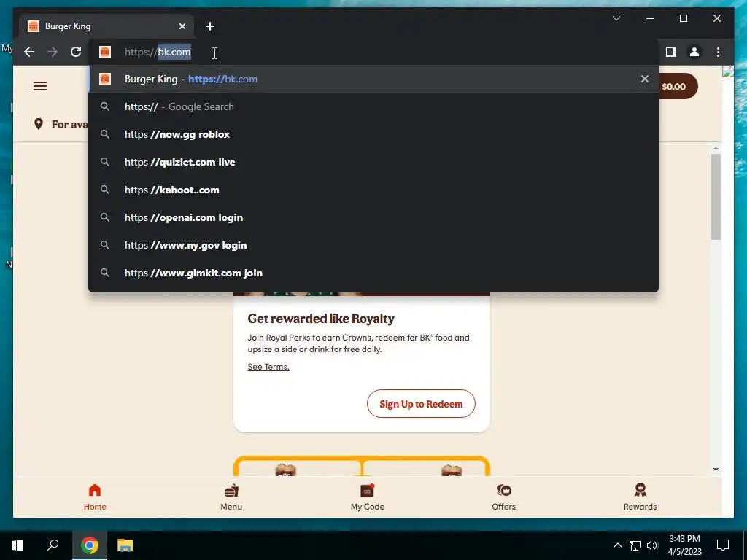Open the tab search chevron
The width and height of the screenshot is (747, 560).
coord(616,18)
